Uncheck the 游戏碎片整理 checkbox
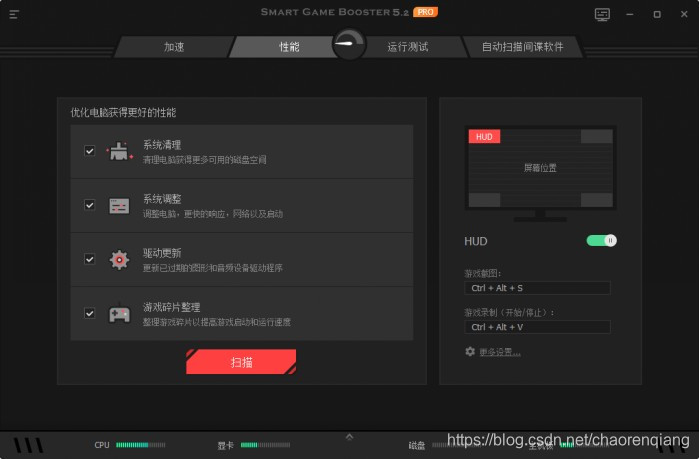Image resolution: width=699 pixels, height=459 pixels. [x=90, y=313]
